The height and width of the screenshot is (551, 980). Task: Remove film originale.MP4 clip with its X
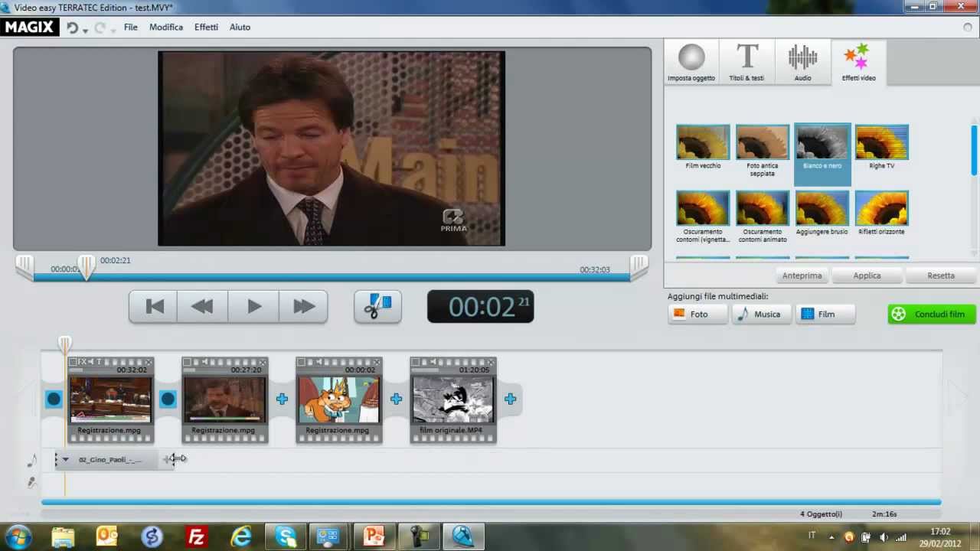491,362
